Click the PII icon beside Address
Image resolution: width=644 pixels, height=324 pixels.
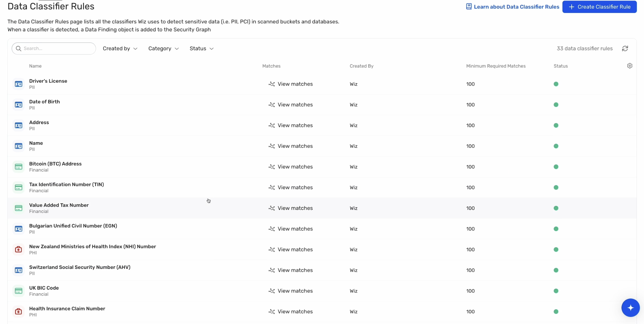[18, 126]
